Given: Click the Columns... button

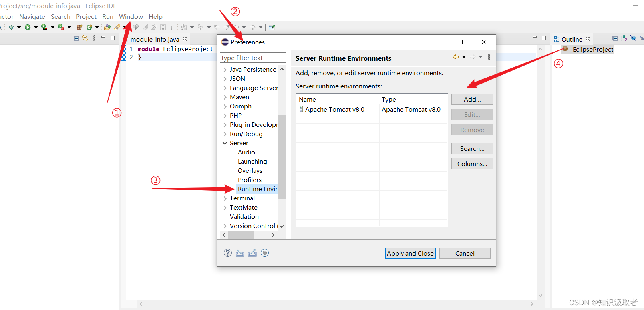Looking at the screenshot, I should click(472, 164).
